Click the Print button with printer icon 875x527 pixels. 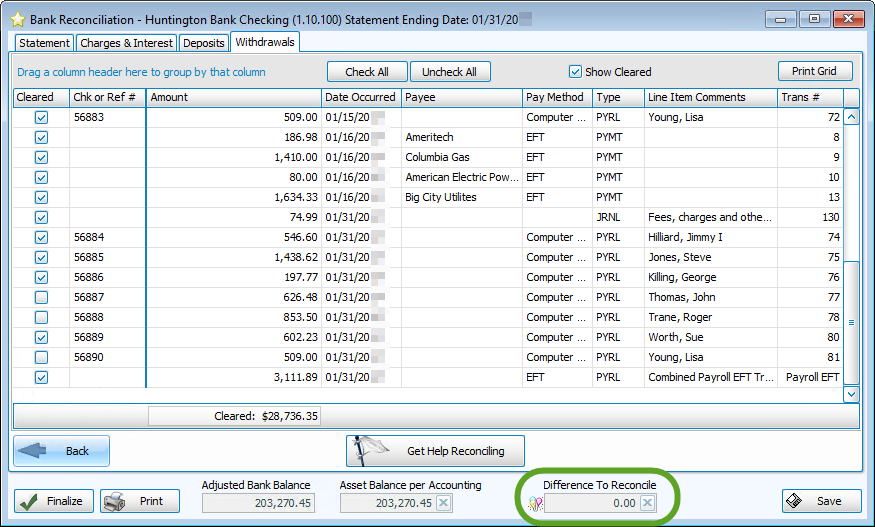(x=140, y=501)
